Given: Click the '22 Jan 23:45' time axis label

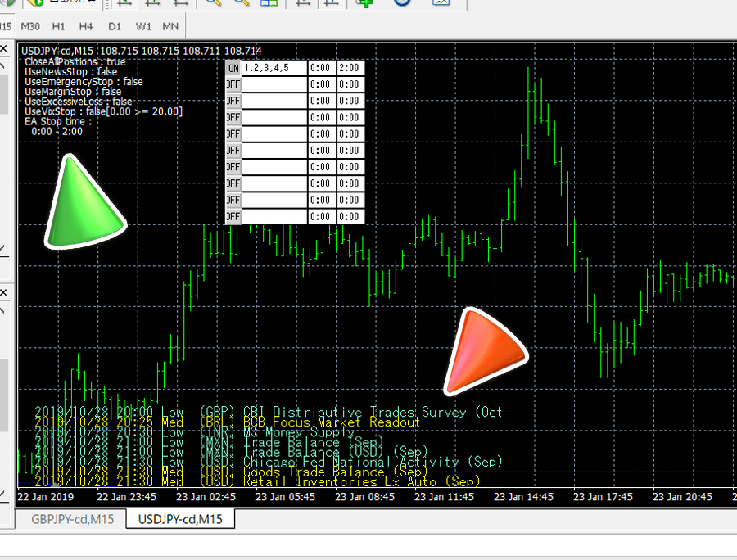Looking at the screenshot, I should 126,497.
